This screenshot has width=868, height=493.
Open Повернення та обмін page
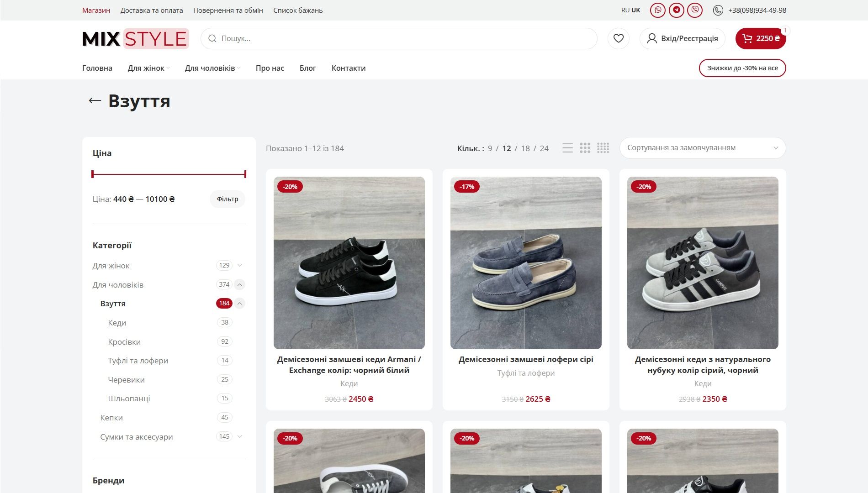click(228, 10)
